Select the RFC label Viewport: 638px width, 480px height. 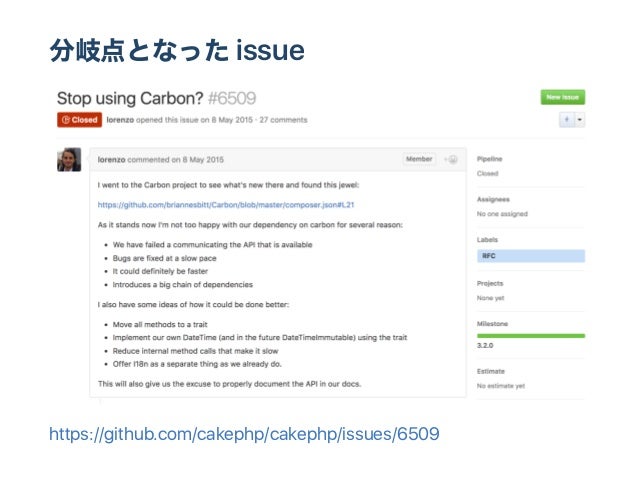point(531,256)
